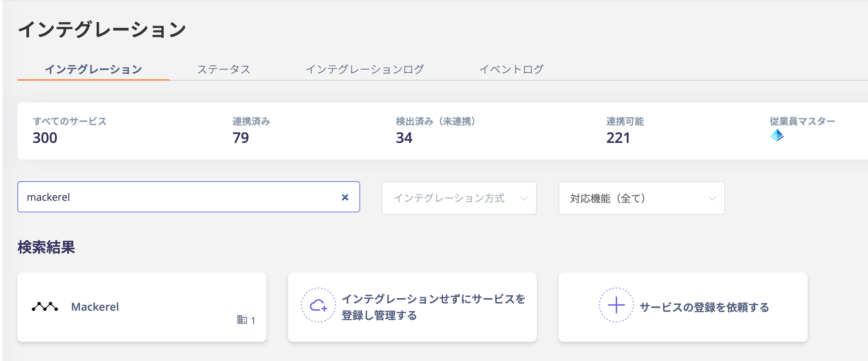Screen dimensions: 868x361
Task: Select the インテグレーション tab
Action: (x=93, y=69)
